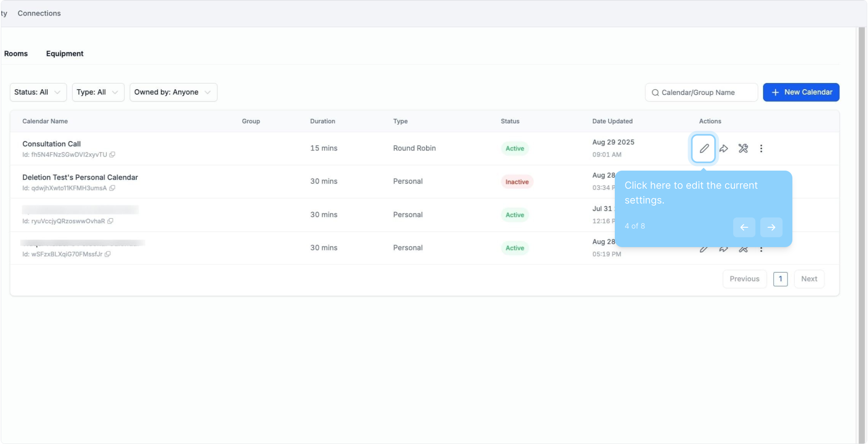
Task: Click the edit pencil for Consultation Call
Action: click(704, 148)
